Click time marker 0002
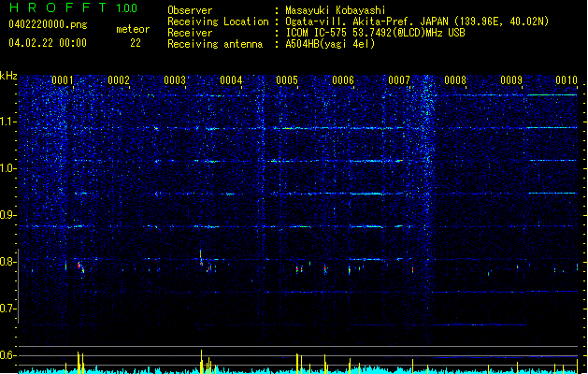Image resolution: width=588 pixels, height=374 pixels. 119,80
